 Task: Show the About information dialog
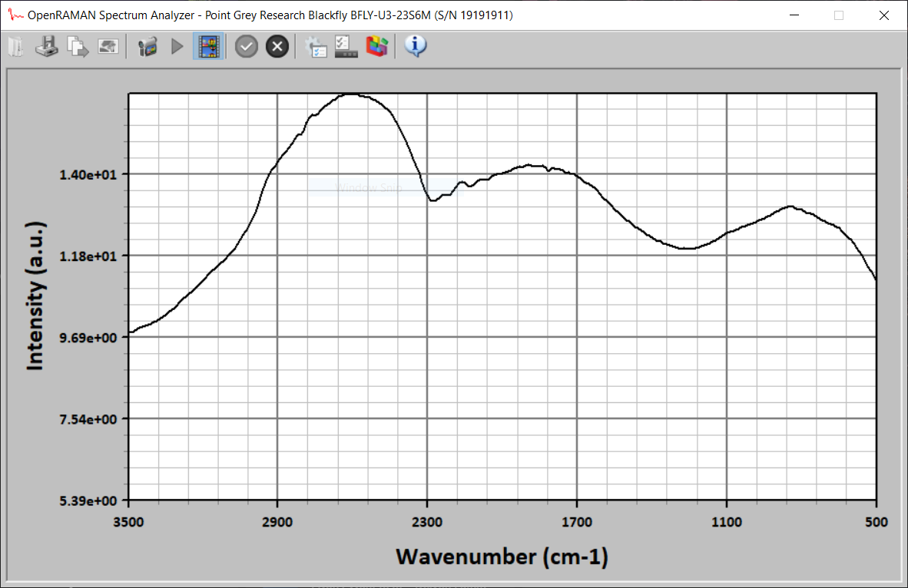[x=415, y=46]
